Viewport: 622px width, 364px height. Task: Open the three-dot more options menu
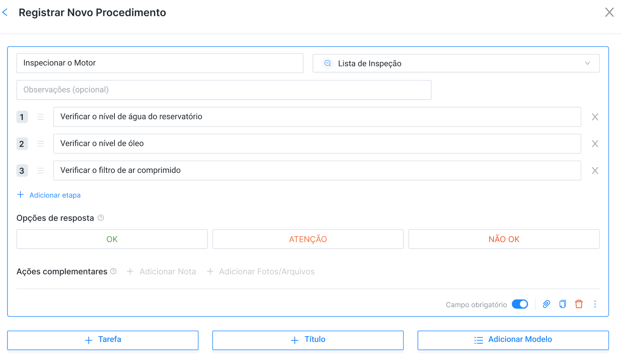click(595, 304)
